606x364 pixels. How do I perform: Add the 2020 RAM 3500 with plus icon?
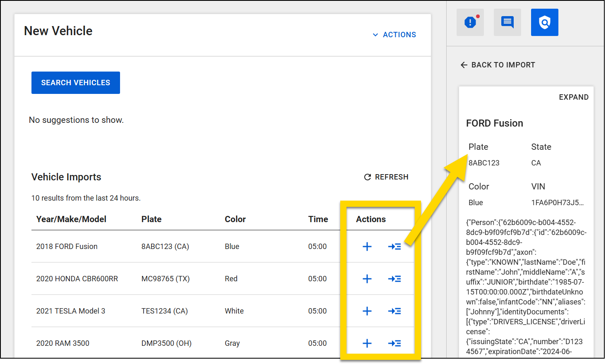(x=367, y=343)
